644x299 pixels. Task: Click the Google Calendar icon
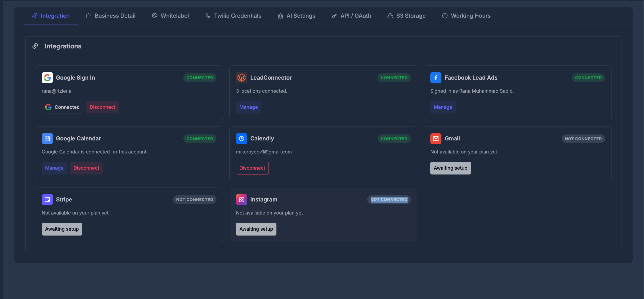click(47, 138)
